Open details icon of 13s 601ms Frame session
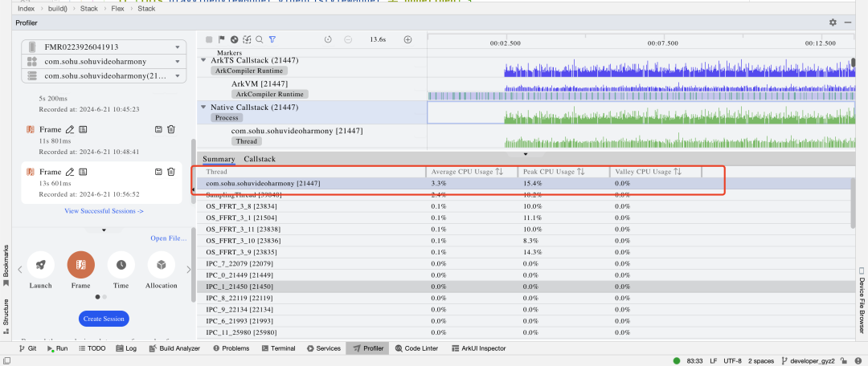Image resolution: width=868 pixels, height=366 pixels. coord(83,172)
